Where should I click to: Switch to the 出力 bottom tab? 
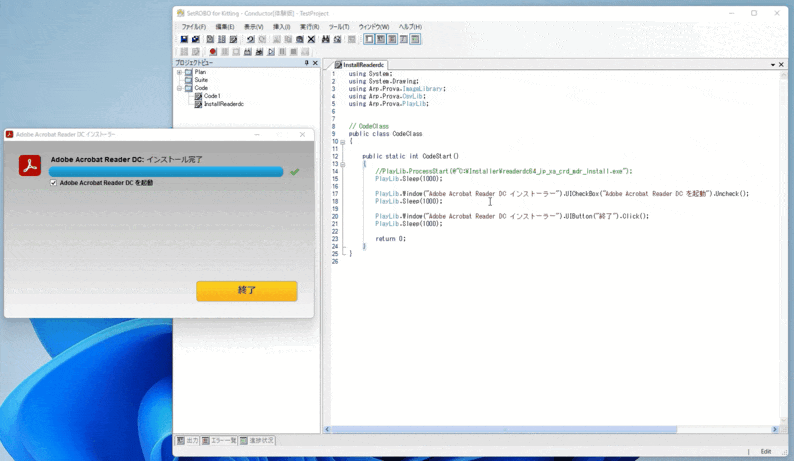coord(187,440)
